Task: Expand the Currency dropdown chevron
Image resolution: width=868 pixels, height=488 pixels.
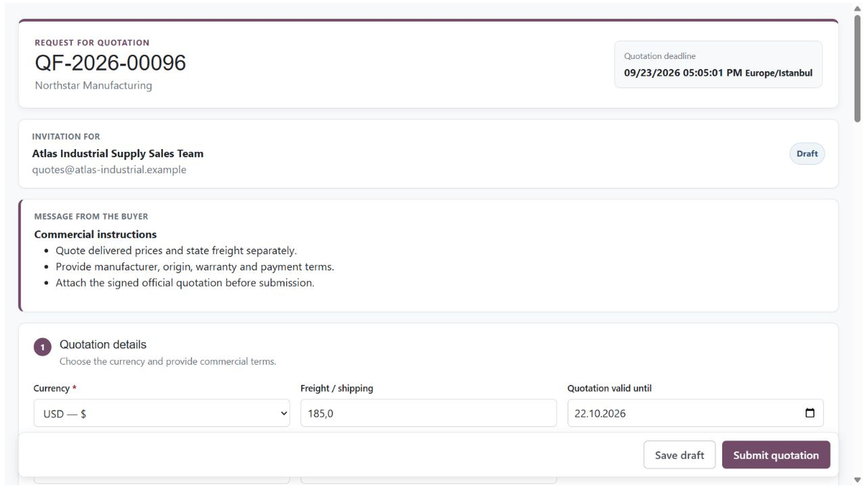Action: 284,413
